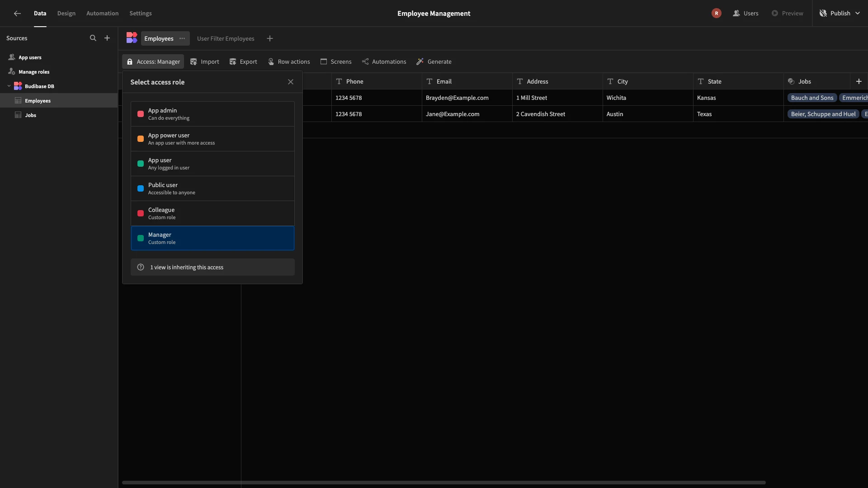Select the Public user role
Image resolution: width=868 pixels, height=488 pixels.
tap(212, 188)
